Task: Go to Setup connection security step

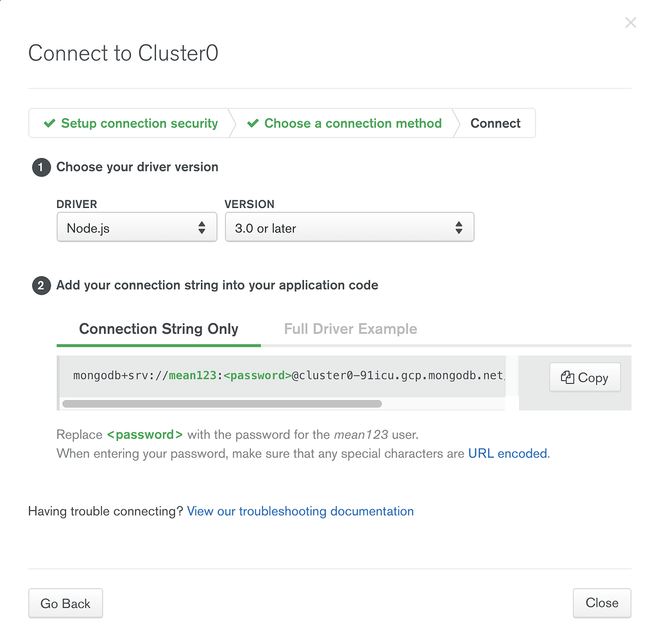Action: pyautogui.click(x=139, y=123)
